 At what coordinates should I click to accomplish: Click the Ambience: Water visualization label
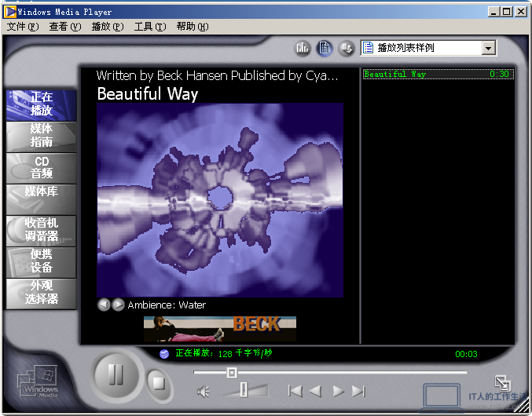point(167,305)
